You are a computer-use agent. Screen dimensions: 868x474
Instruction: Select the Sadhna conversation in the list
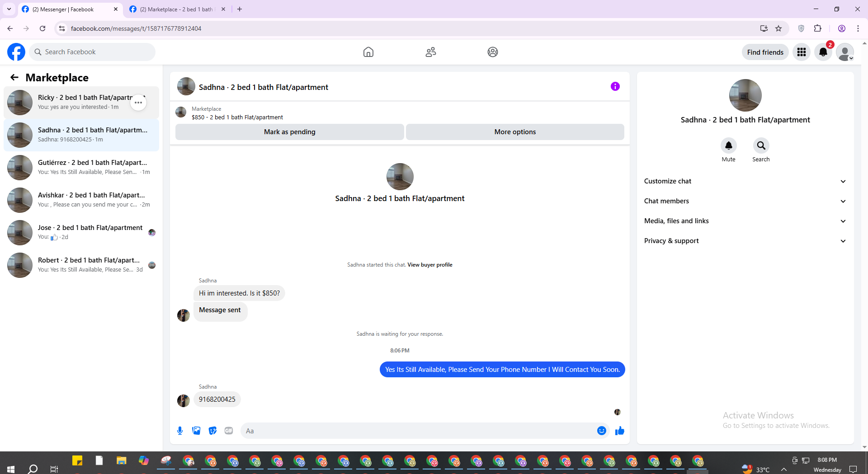(x=81, y=135)
